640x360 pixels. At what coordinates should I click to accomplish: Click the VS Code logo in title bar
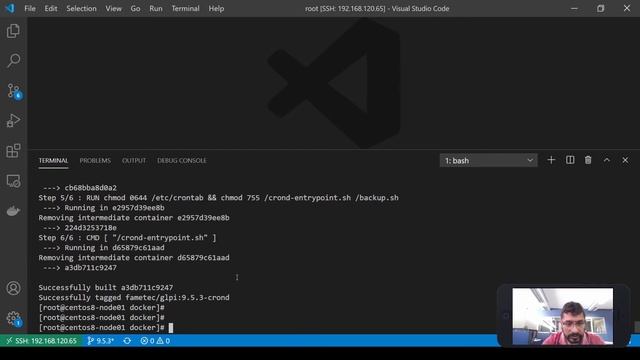pos(10,8)
